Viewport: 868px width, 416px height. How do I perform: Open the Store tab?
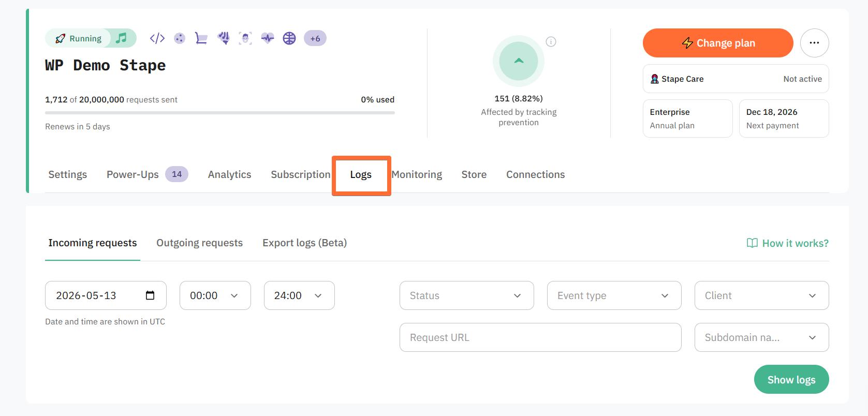tap(474, 174)
